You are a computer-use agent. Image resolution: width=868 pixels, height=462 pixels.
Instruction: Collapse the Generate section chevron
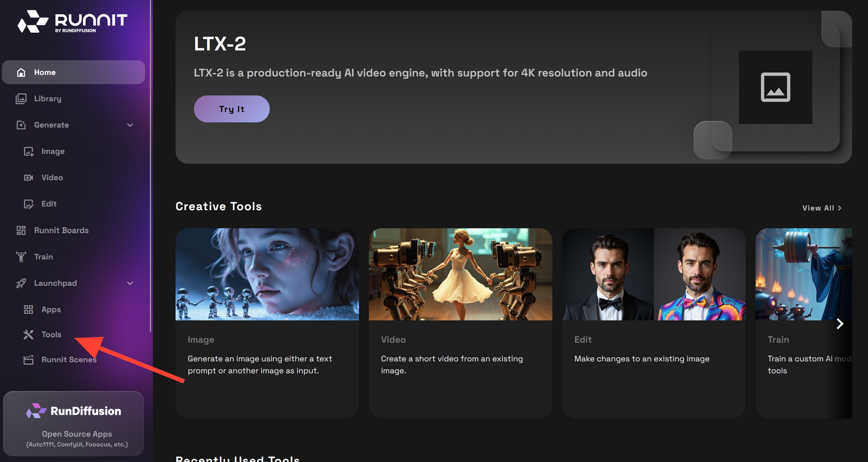pyautogui.click(x=130, y=125)
